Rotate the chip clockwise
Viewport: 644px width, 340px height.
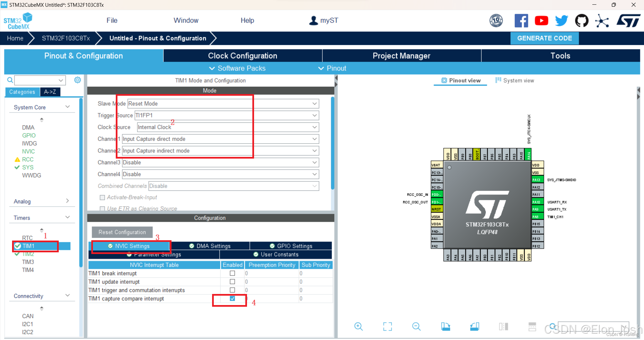(445, 326)
